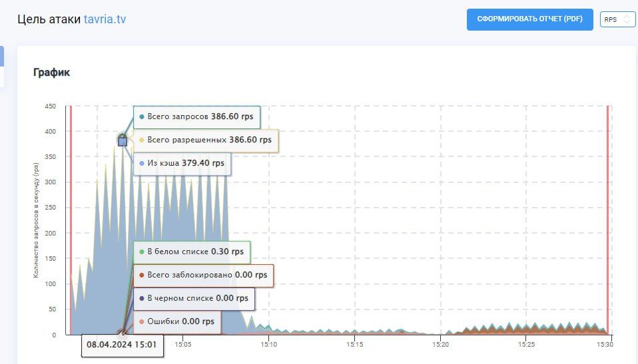The width and height of the screenshot is (638, 364).
Task: Open the tavria.tv target link
Action: (x=105, y=19)
